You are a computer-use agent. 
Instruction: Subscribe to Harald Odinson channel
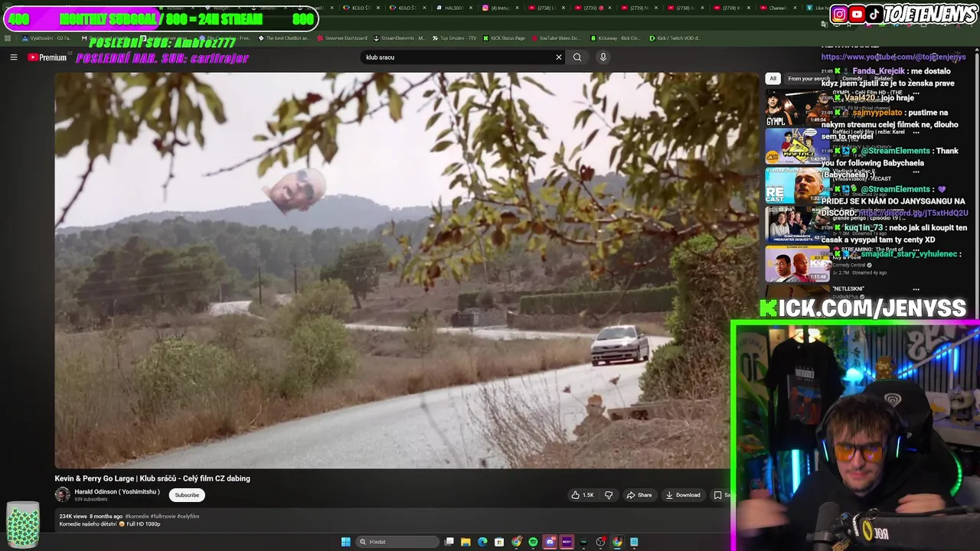[187, 495]
